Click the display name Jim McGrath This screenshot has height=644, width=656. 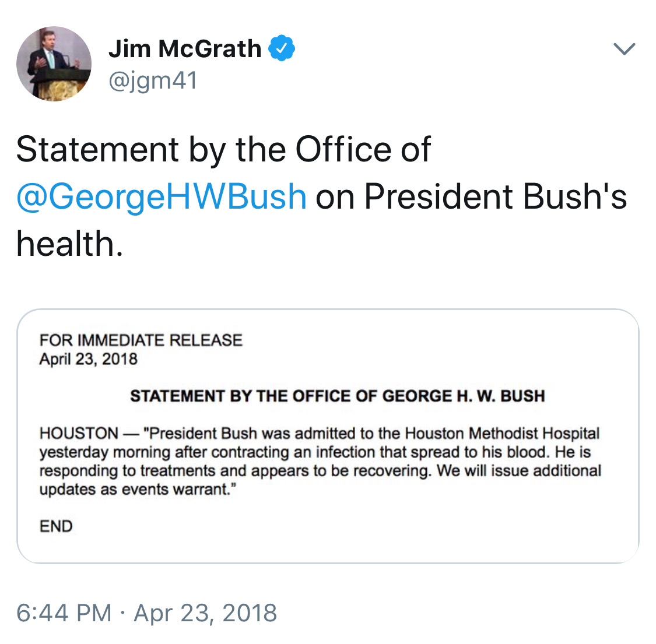(185, 49)
